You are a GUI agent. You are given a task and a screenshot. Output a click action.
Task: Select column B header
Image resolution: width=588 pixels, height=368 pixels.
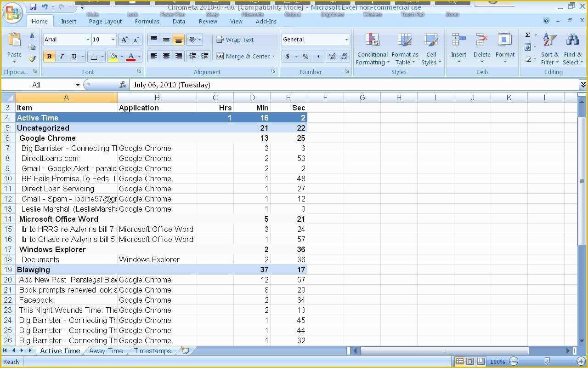click(157, 98)
